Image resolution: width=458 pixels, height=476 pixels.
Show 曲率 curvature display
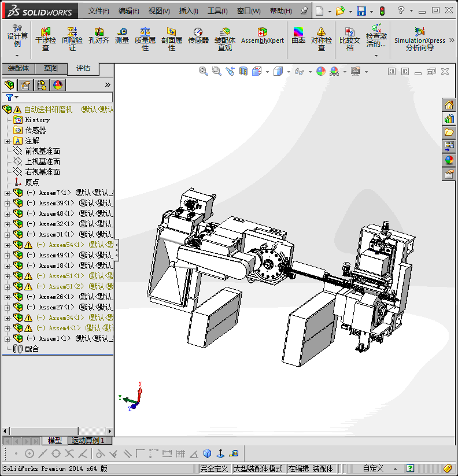pyautogui.click(x=298, y=36)
